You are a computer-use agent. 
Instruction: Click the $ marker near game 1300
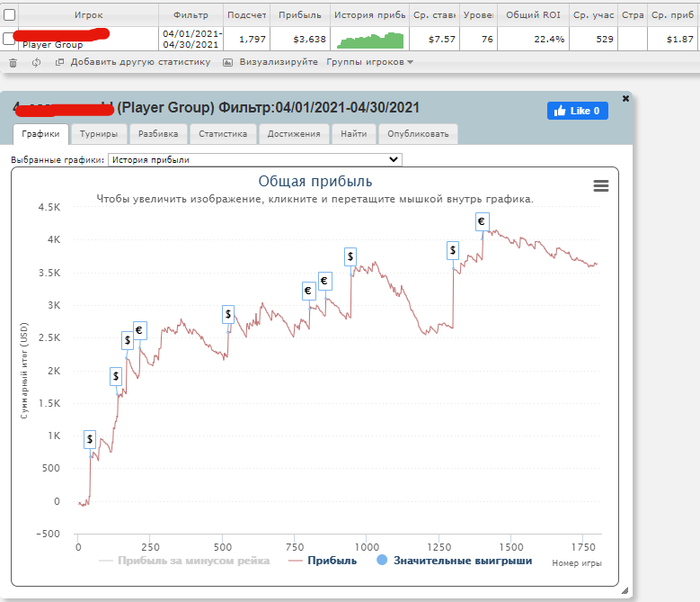(x=453, y=251)
